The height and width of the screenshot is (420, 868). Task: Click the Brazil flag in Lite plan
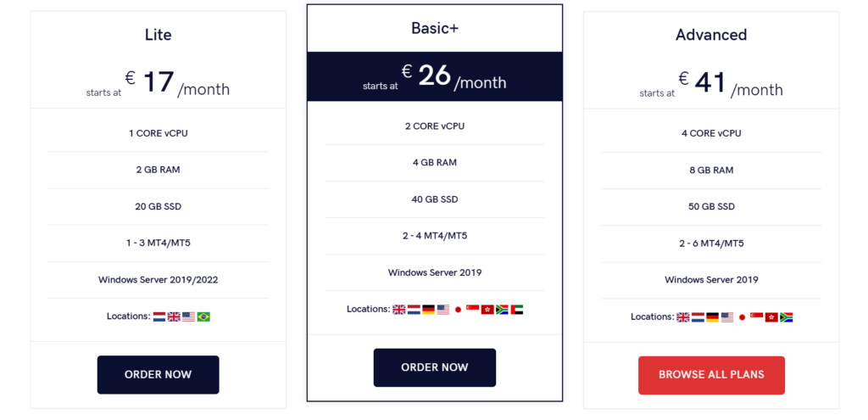[203, 316]
